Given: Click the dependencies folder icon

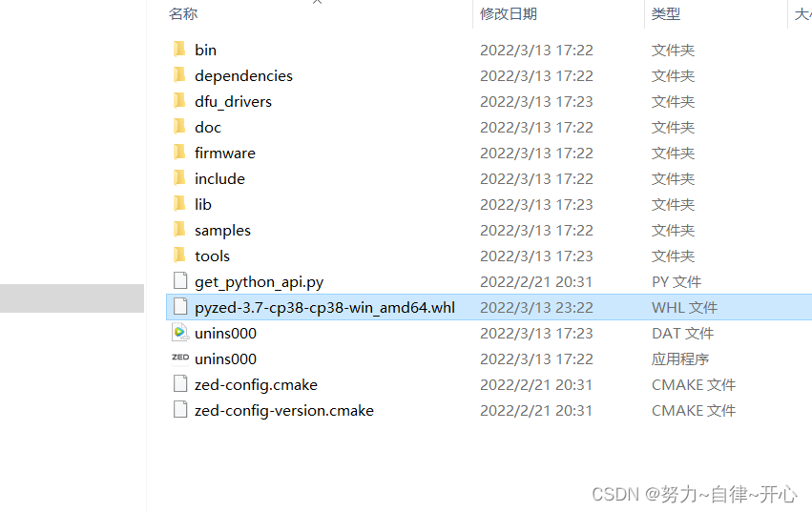Looking at the screenshot, I should 179,75.
